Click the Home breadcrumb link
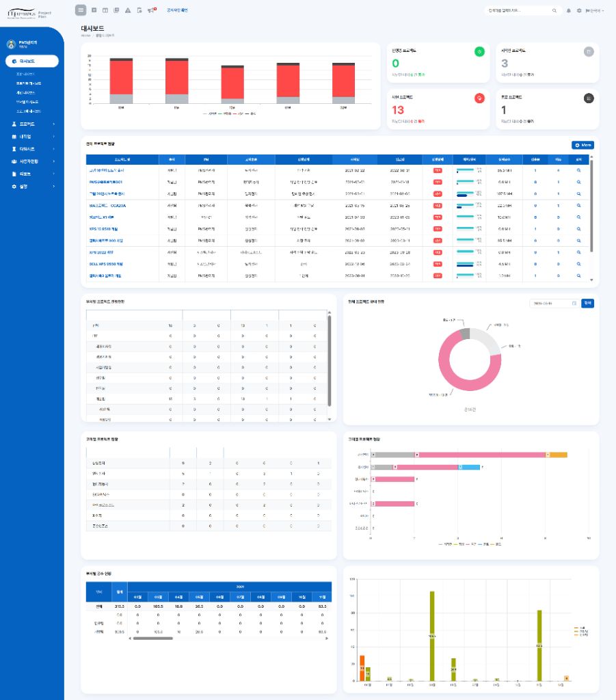The height and width of the screenshot is (700, 616). pos(85,36)
